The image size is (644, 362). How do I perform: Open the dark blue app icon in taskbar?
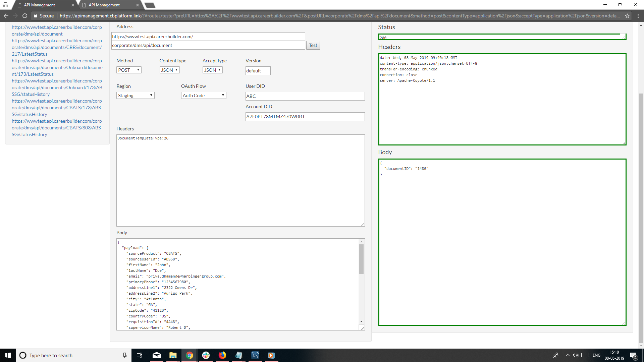pyautogui.click(x=255, y=355)
